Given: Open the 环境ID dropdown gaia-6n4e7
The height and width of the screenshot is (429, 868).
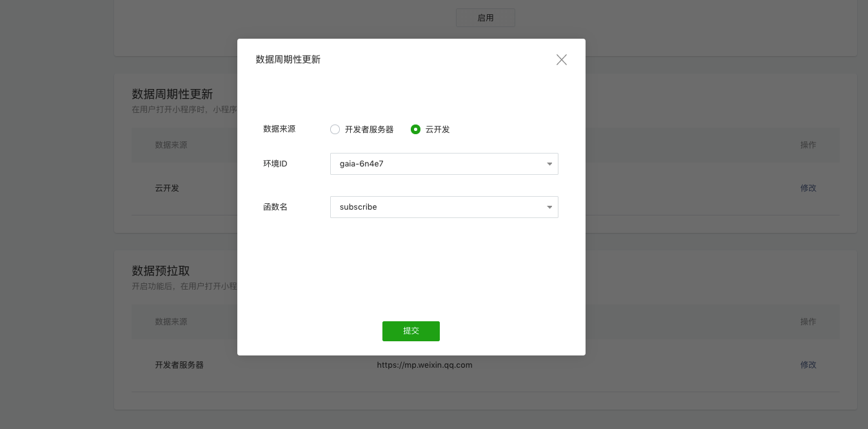Looking at the screenshot, I should 444,164.
